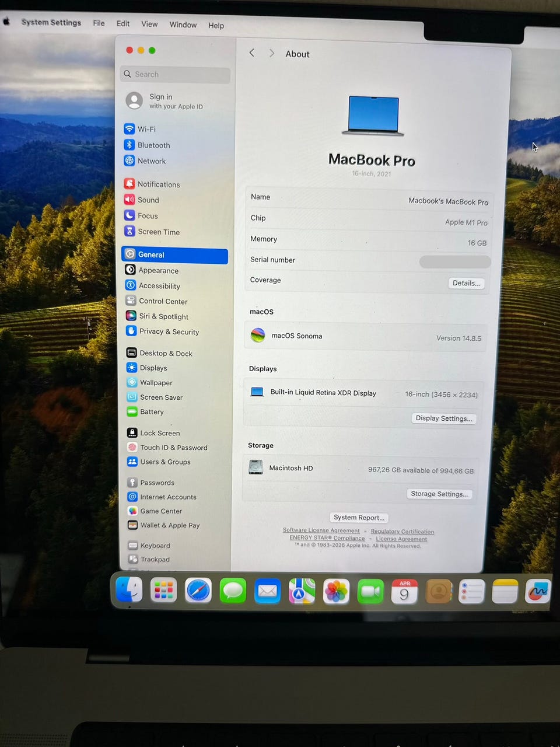Select Lock Screen in sidebar
560x747 pixels.
point(153,433)
